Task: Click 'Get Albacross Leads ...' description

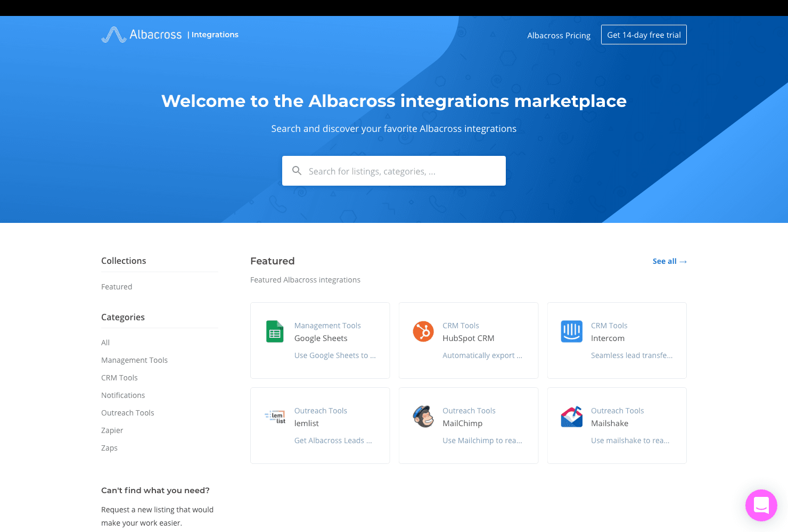Action: [333, 440]
